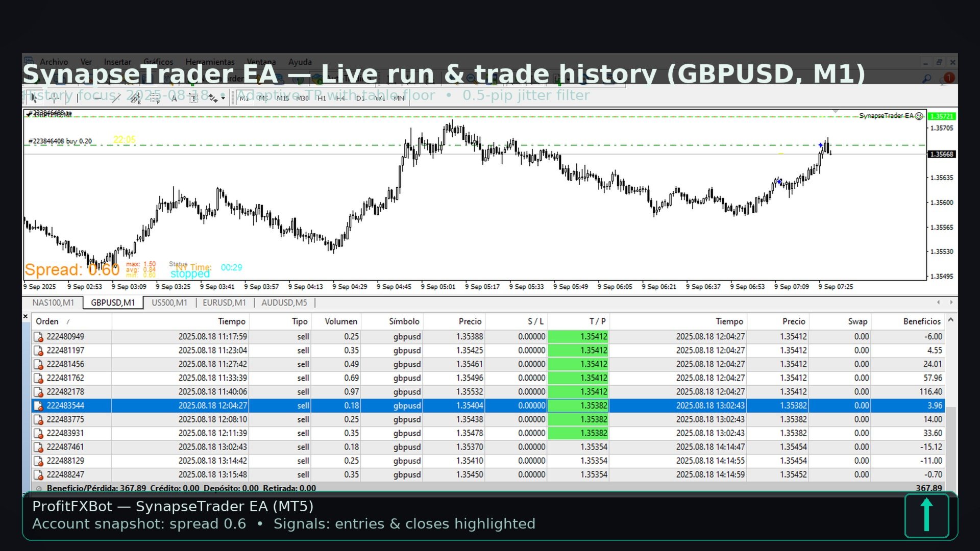Select the trendline drawing tool
This screenshot has width=980, height=551.
[x=116, y=98]
